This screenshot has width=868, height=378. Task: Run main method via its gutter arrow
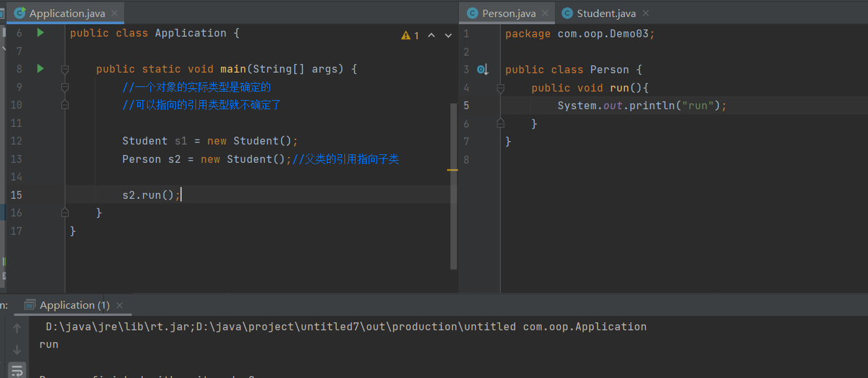coord(41,69)
